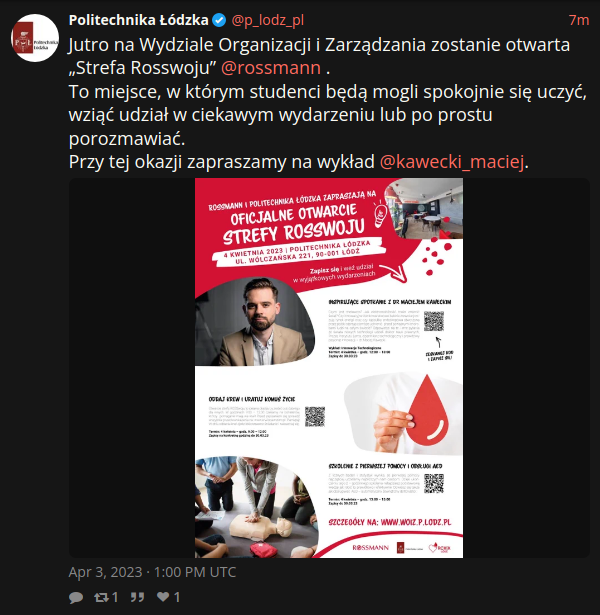Click the quote marks icon

pyautogui.click(x=137, y=597)
